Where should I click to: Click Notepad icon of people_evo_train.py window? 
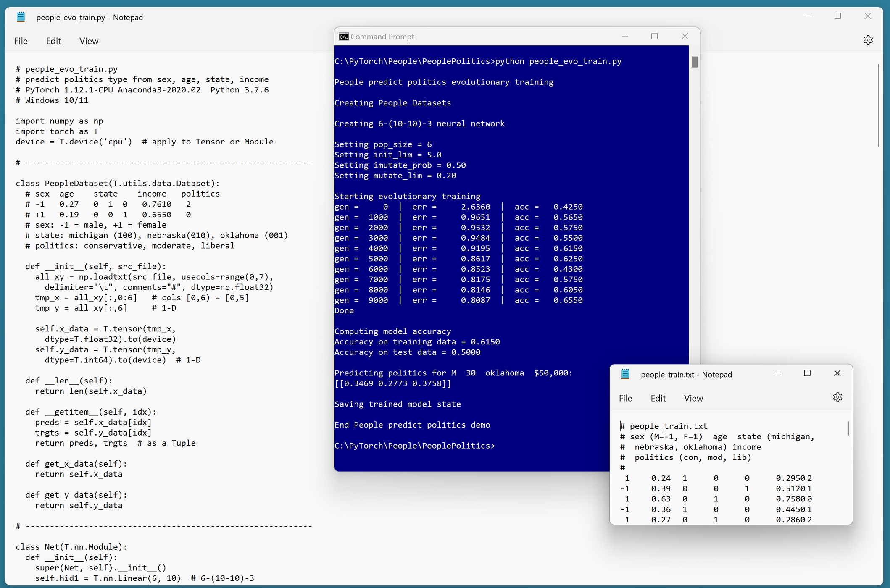21,17
